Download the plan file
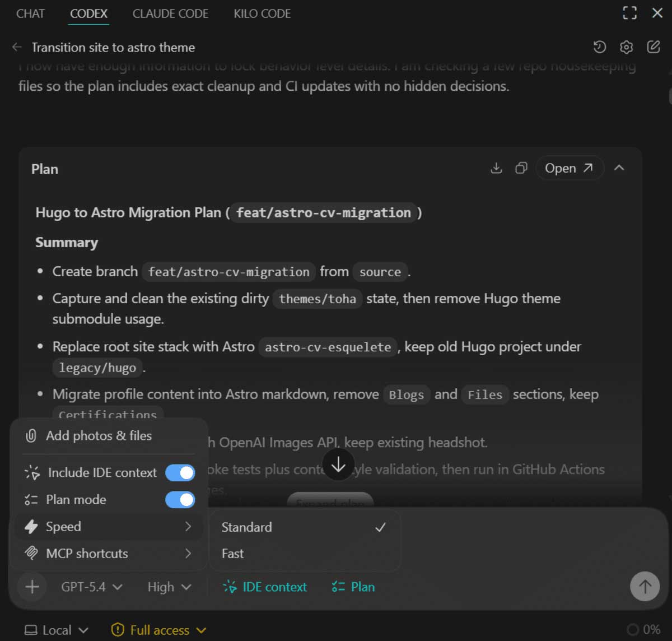The image size is (672, 641). 496,168
